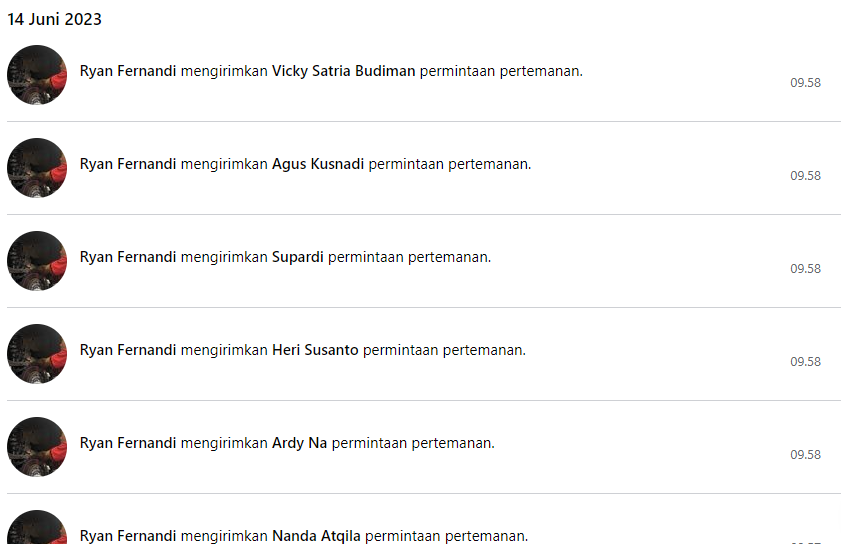Open profile picture beside Vicky Satria Budiman entry
Screen dimensions: 841x544
pyautogui.click(x=37, y=75)
